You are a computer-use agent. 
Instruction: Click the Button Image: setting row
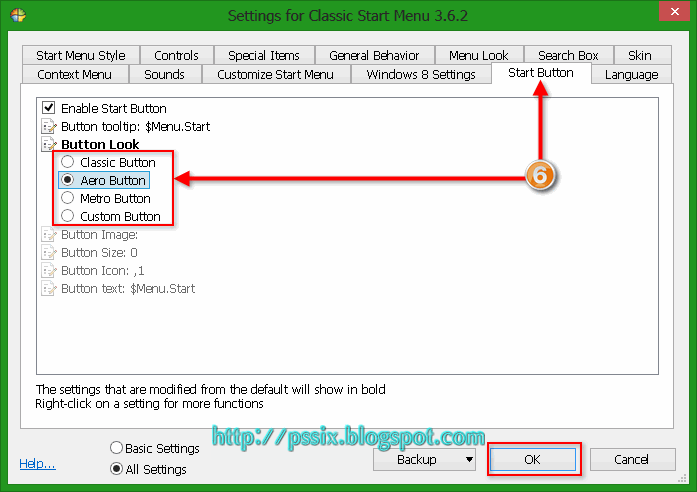[x=100, y=235]
